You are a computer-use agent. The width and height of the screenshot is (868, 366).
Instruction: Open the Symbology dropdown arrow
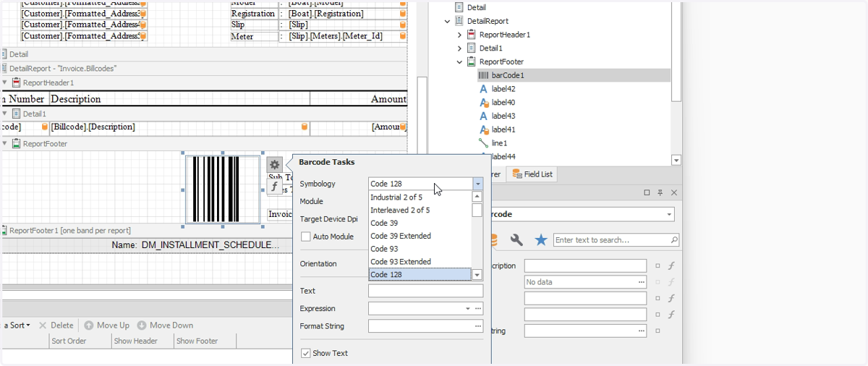(x=477, y=184)
